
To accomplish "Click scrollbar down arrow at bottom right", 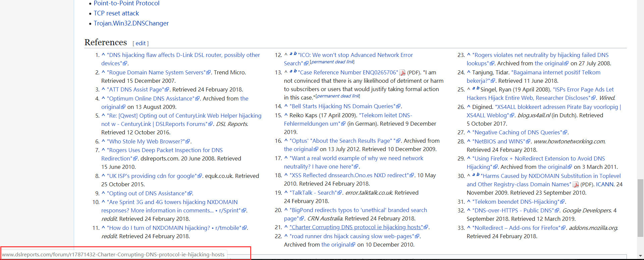I will tap(640, 256).
